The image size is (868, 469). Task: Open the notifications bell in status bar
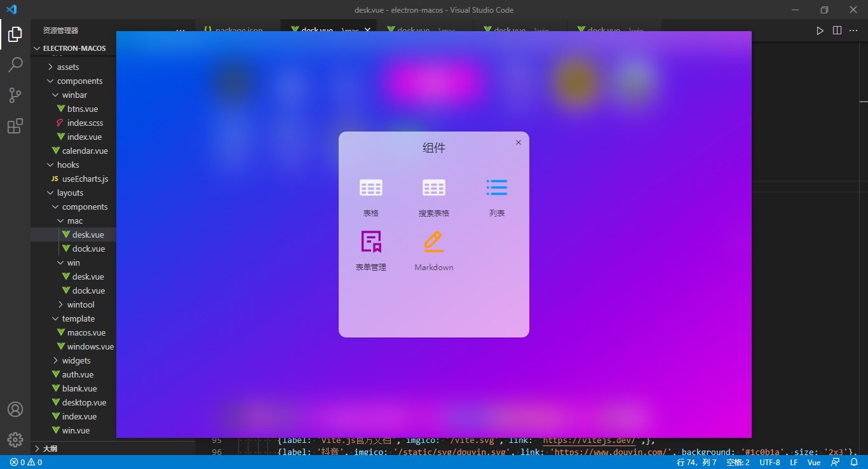(x=853, y=463)
